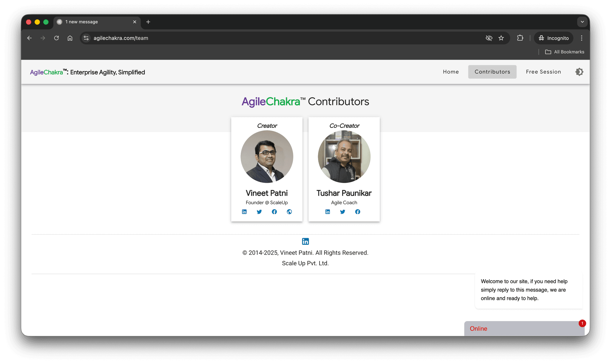The height and width of the screenshot is (364, 611).
Task: Click the address bar to edit URL
Action: pyautogui.click(x=209, y=38)
